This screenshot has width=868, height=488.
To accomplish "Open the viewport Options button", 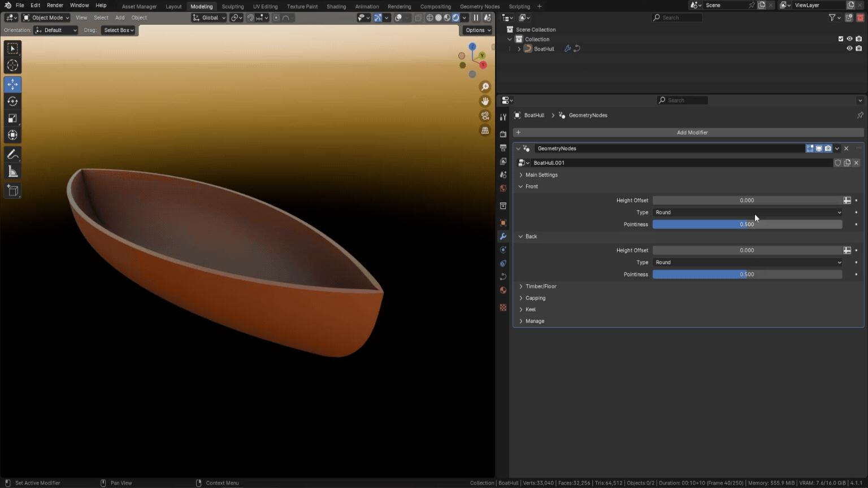I will [478, 30].
